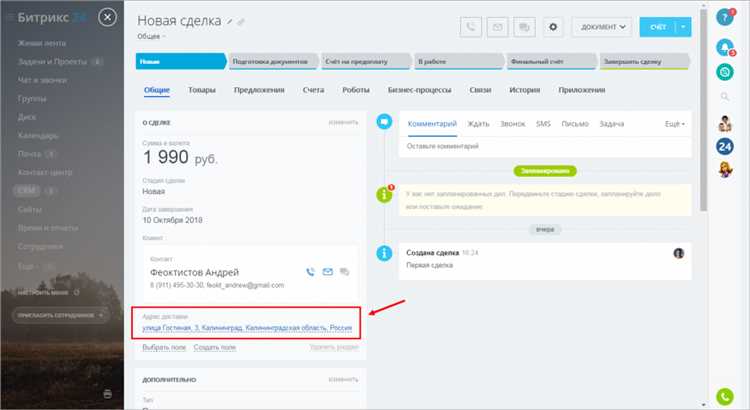Image resolution: width=750 pixels, height=410 pixels.
Task: Open the gear settings icon in the header
Action: 553,27
